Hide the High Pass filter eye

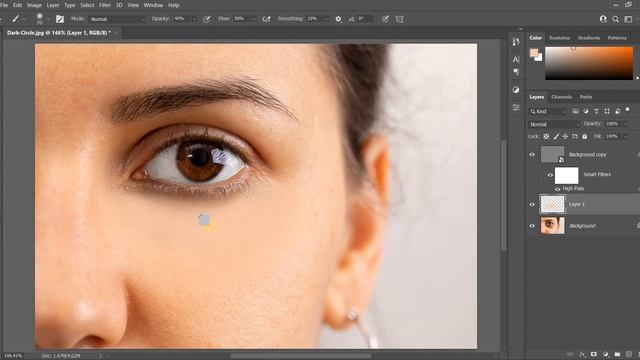(x=558, y=189)
